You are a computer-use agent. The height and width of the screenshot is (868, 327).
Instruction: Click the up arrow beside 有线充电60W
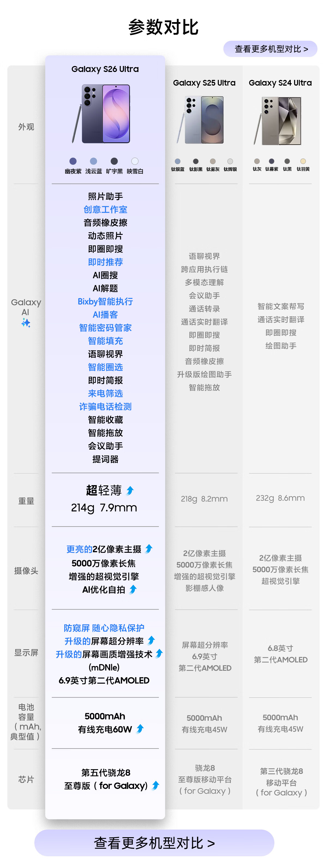140,729
